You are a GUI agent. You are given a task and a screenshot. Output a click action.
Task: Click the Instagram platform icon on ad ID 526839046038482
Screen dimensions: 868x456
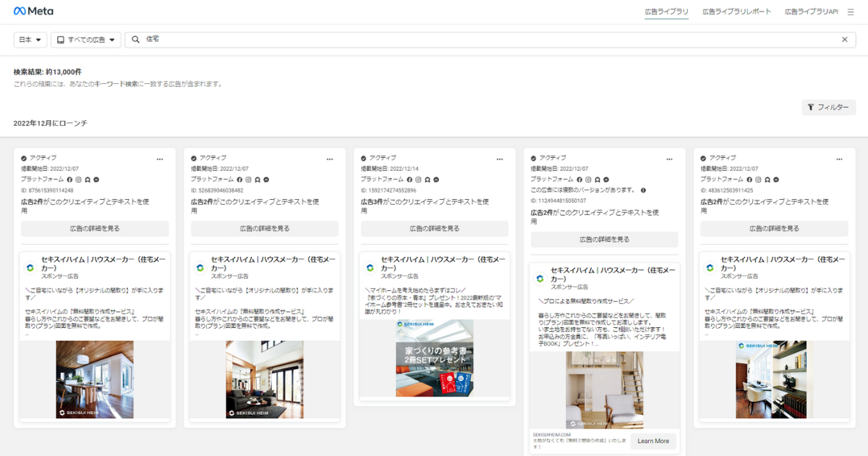249,179
